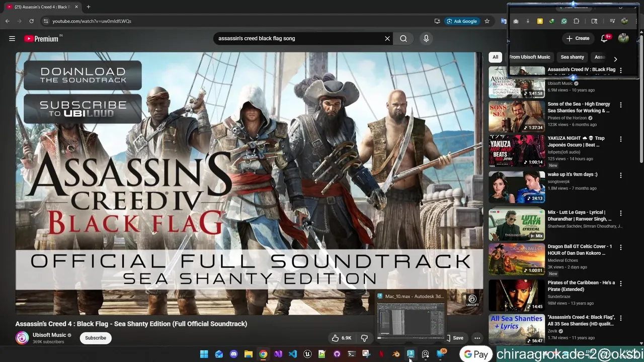
Task: Bookmark this page with the star
Action: coord(487,21)
